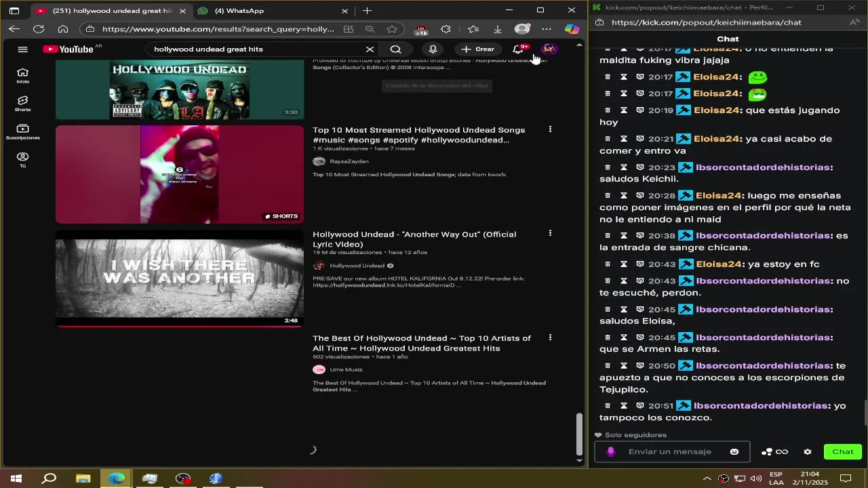Open Suscripciones in YouTube sidebar

coord(22,131)
